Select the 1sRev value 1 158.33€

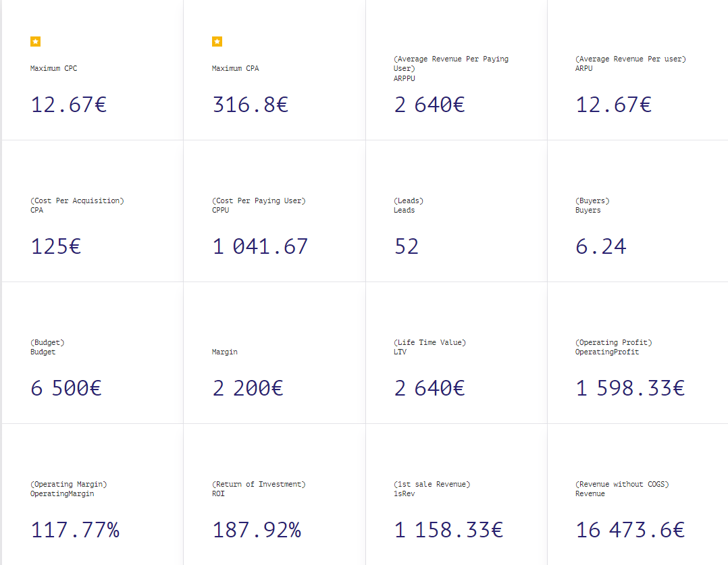coord(448,530)
